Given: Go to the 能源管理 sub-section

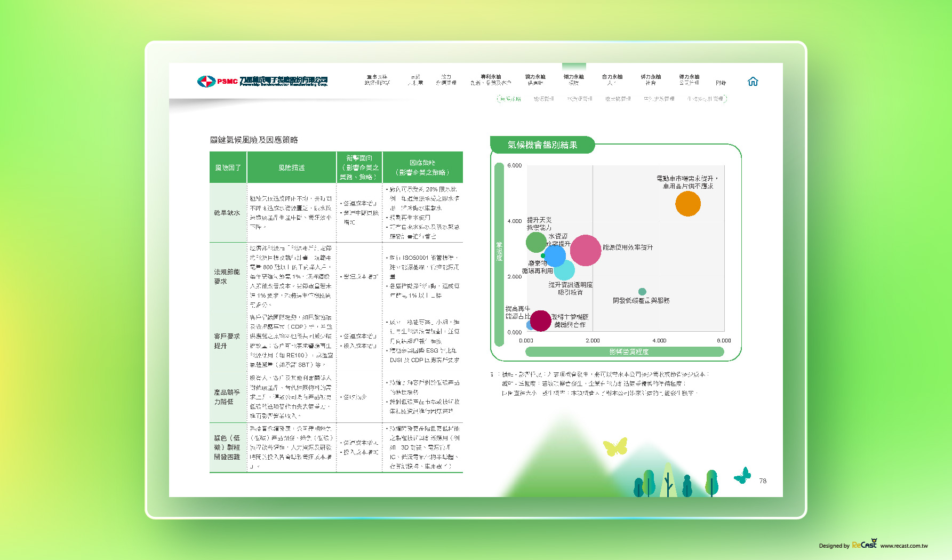Looking at the screenshot, I should tap(543, 99).
